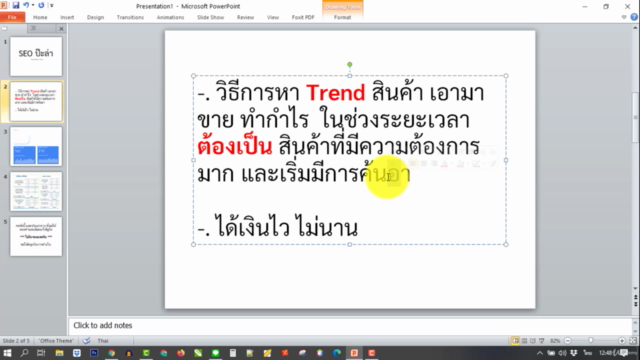Expand the collapsed ribbon with caret
The height and width of the screenshot is (360, 640).
[x=624, y=17]
